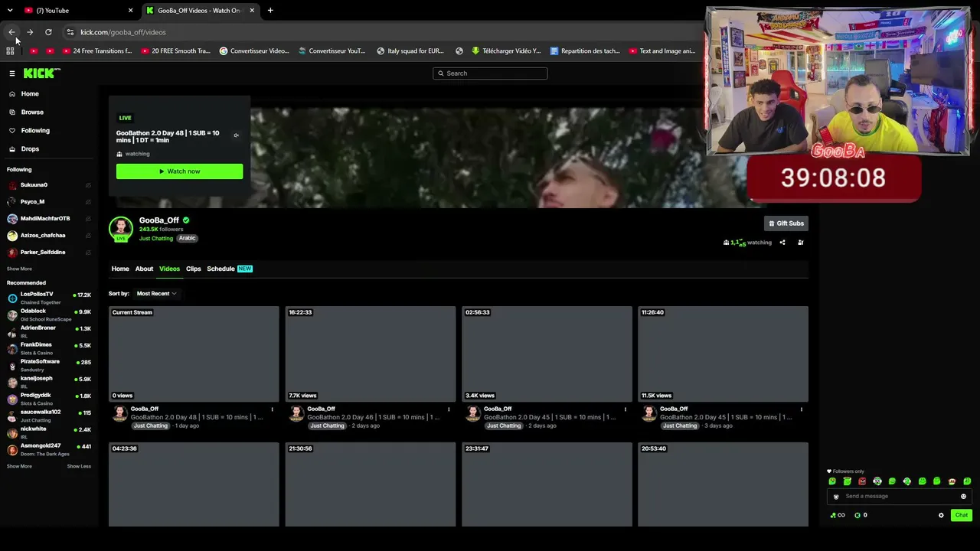
Task: Open the Italy squad for EUR bookmark
Action: [410, 51]
